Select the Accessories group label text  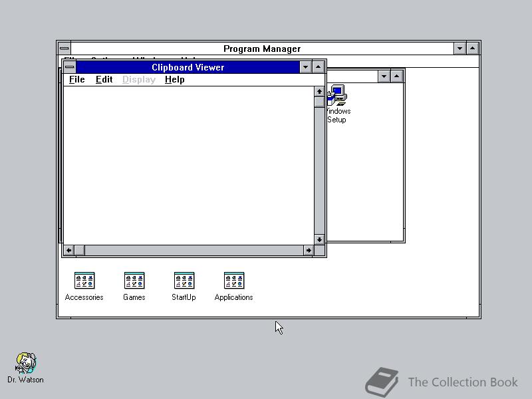(84, 297)
